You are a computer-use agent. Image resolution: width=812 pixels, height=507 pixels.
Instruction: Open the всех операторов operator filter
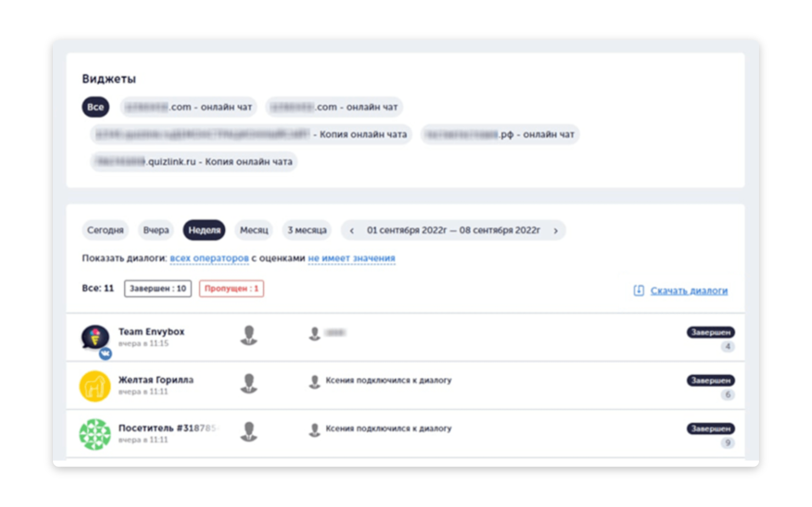[209, 258]
